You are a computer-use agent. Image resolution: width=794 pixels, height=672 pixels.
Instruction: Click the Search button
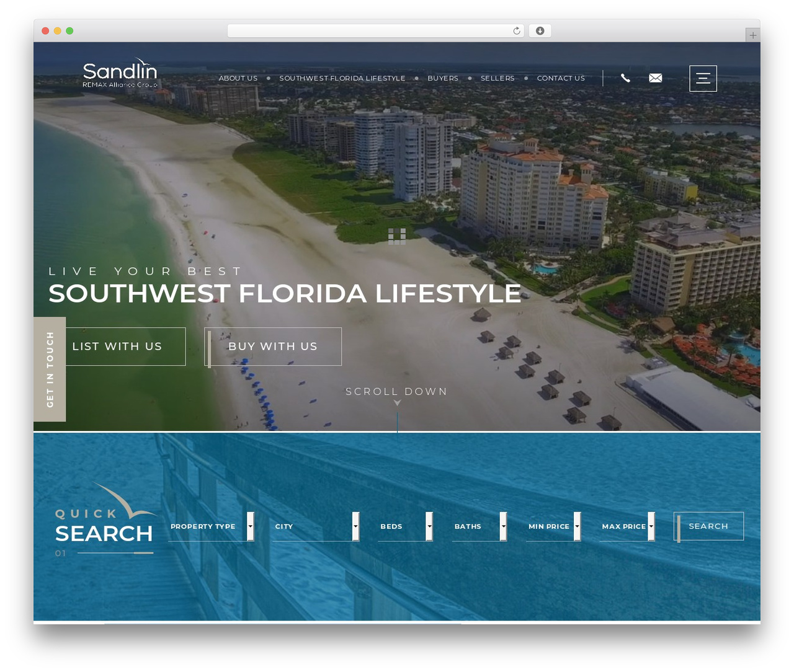708,526
